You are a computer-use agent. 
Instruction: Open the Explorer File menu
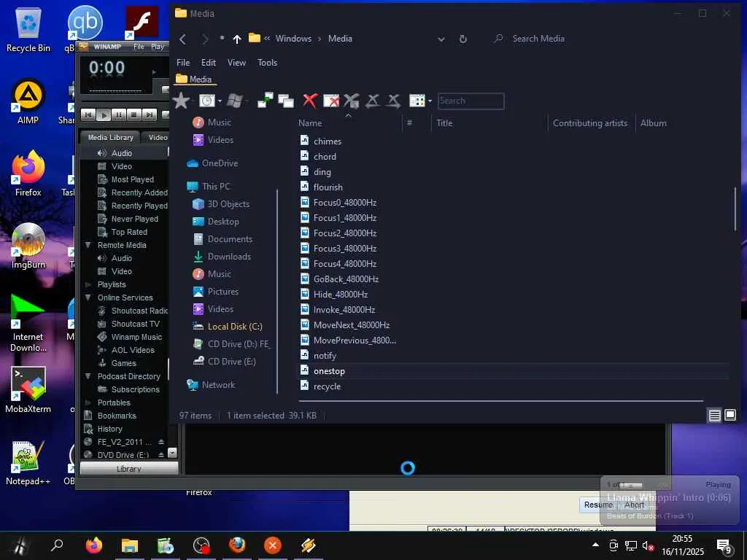(x=183, y=63)
